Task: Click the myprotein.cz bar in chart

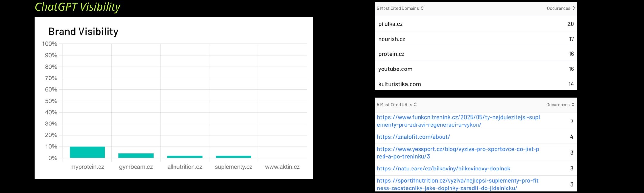Action: (x=87, y=152)
